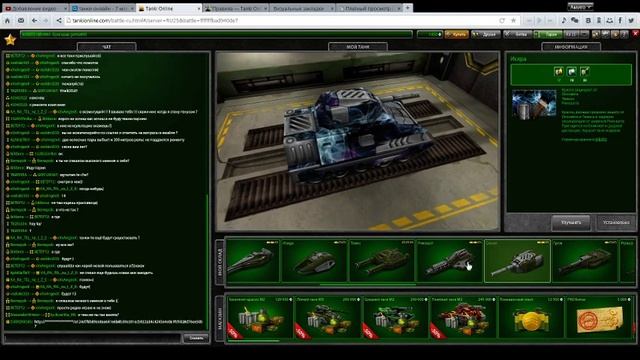Open the chat bubbles extension icon
Image resolution: width=640 pixels, height=360 pixels.
[x=575, y=20]
